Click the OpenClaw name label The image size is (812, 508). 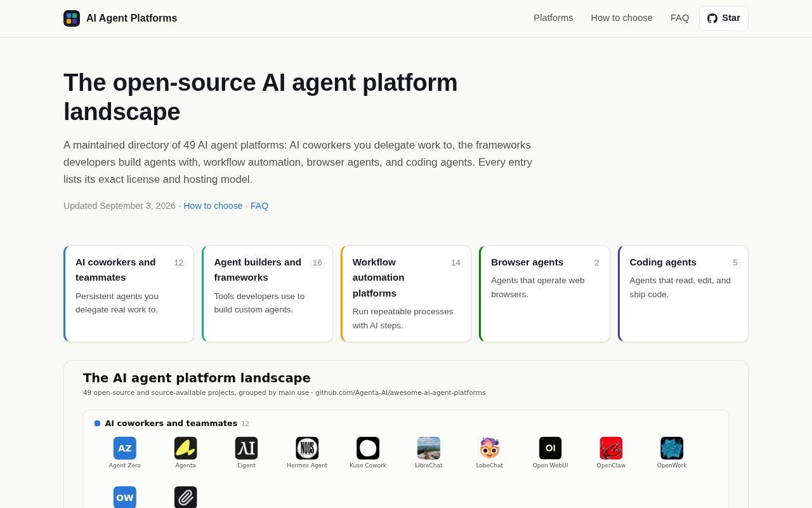[x=611, y=465]
